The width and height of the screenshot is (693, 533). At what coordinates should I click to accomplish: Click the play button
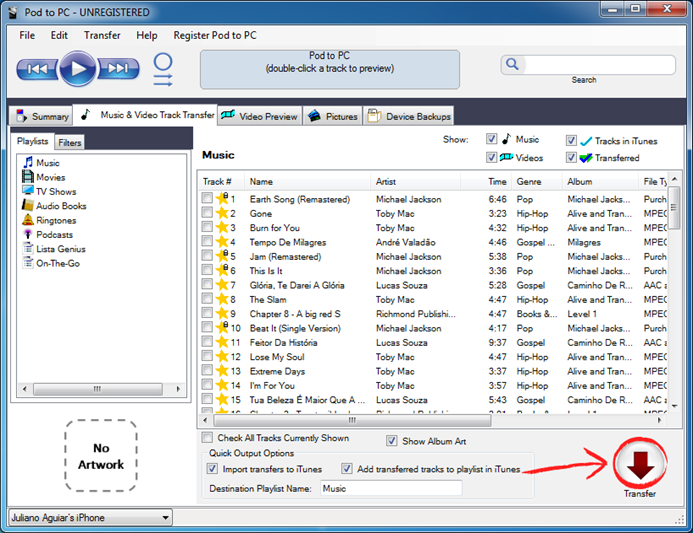78,69
